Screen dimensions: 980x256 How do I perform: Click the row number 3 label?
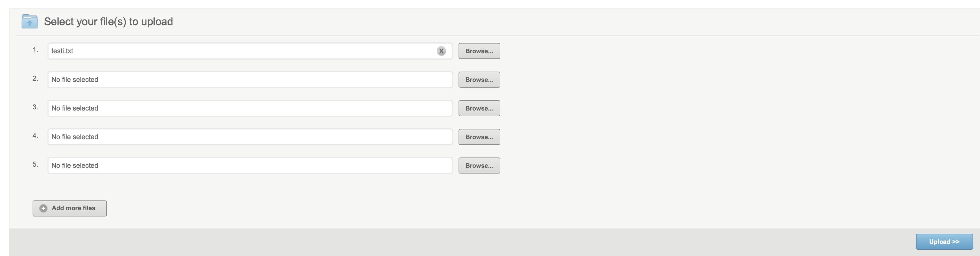[x=35, y=107]
